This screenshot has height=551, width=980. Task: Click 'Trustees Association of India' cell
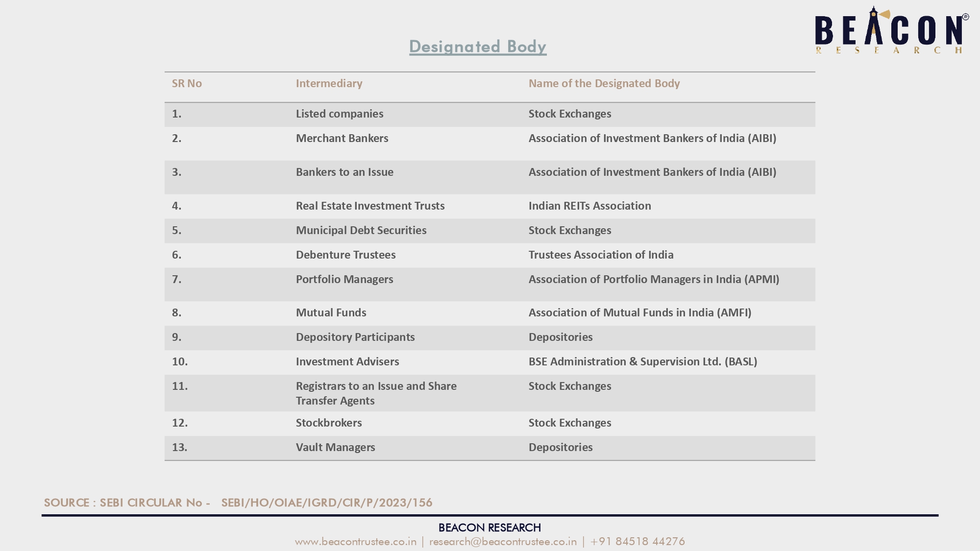(x=601, y=255)
